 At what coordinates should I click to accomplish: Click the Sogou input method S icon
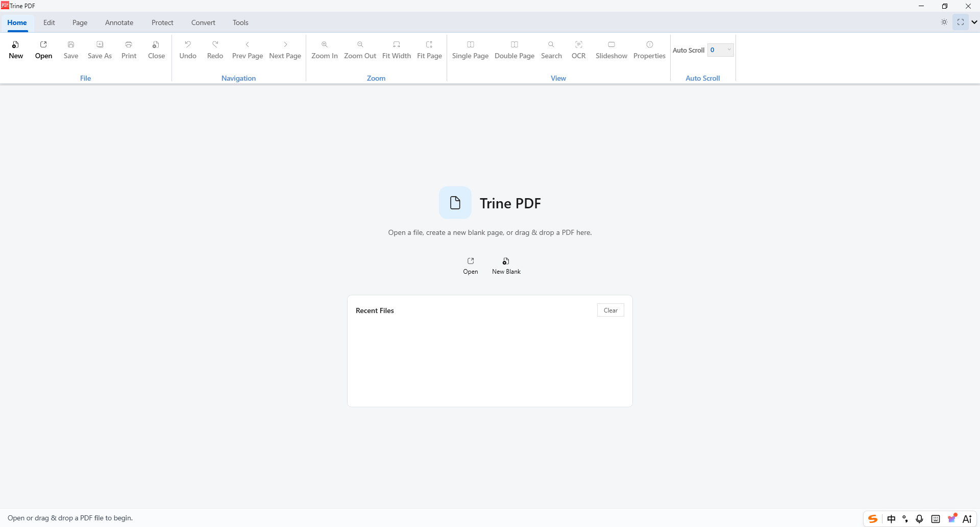tap(873, 519)
